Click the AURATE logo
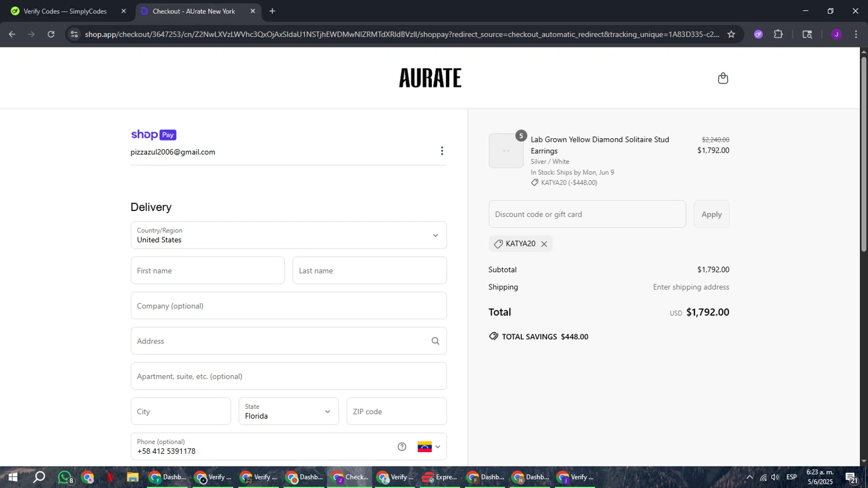 click(x=430, y=78)
